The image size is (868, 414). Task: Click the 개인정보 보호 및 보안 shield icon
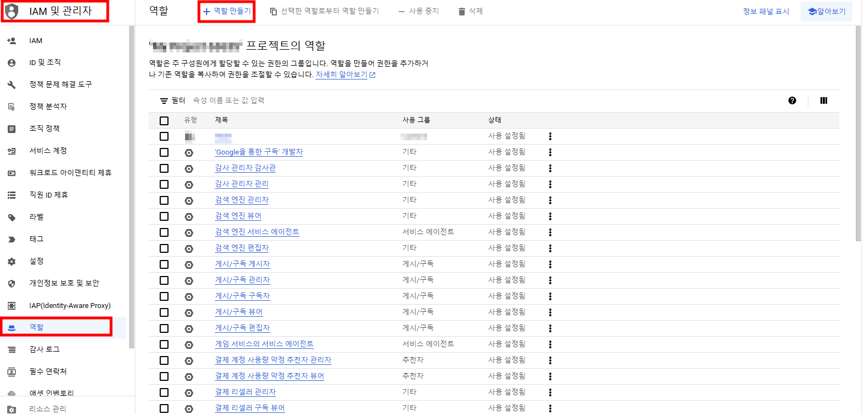pyautogui.click(x=12, y=283)
